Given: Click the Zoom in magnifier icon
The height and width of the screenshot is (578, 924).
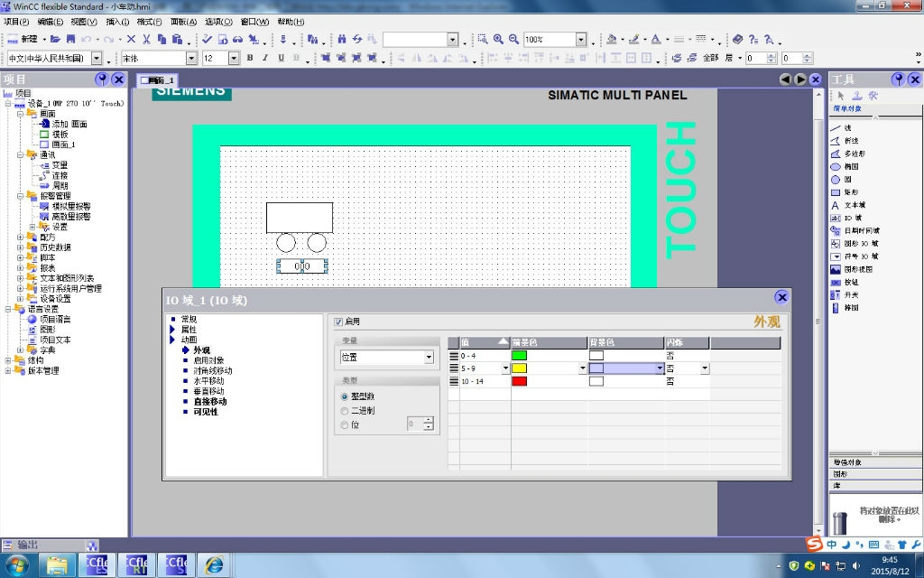Looking at the screenshot, I should click(x=498, y=39).
